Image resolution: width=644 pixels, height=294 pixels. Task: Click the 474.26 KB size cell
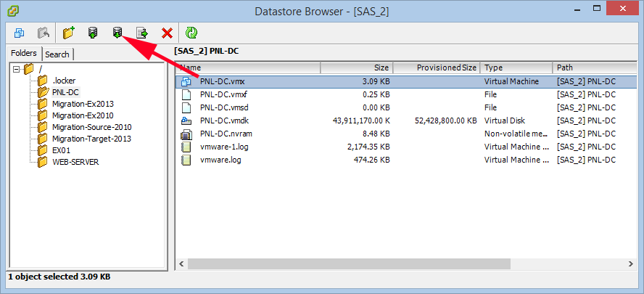pos(372,160)
